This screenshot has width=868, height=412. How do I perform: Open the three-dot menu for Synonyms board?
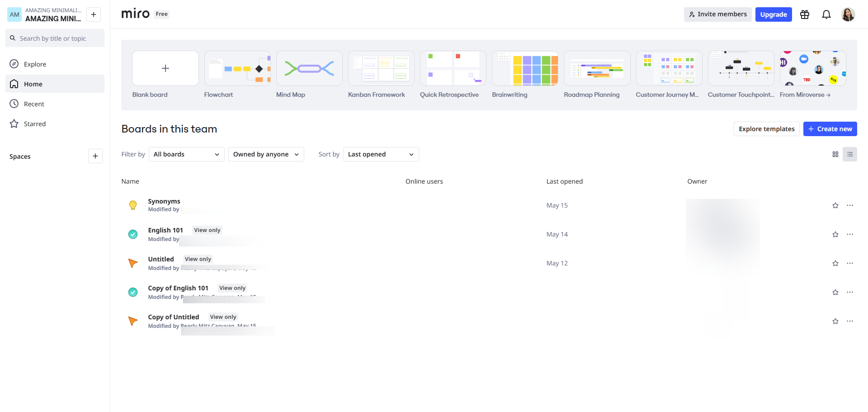click(850, 205)
